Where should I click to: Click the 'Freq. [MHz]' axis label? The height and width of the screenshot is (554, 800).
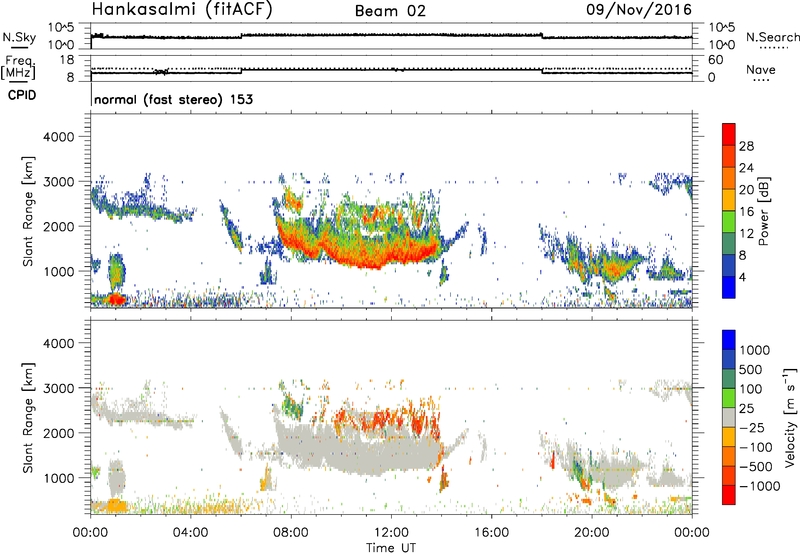point(18,68)
